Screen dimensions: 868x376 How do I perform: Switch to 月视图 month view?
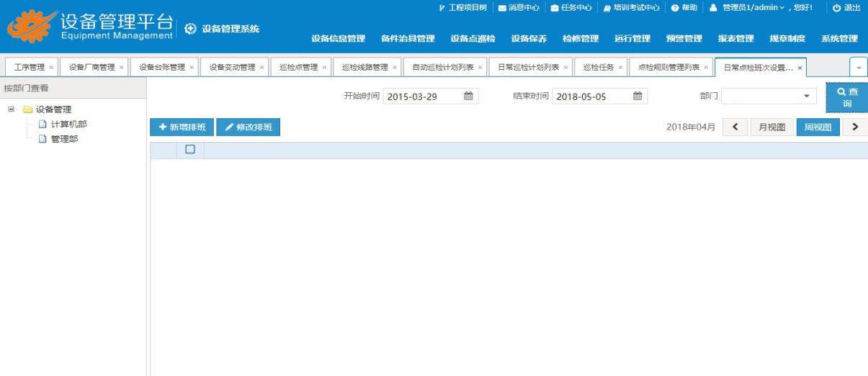(772, 127)
